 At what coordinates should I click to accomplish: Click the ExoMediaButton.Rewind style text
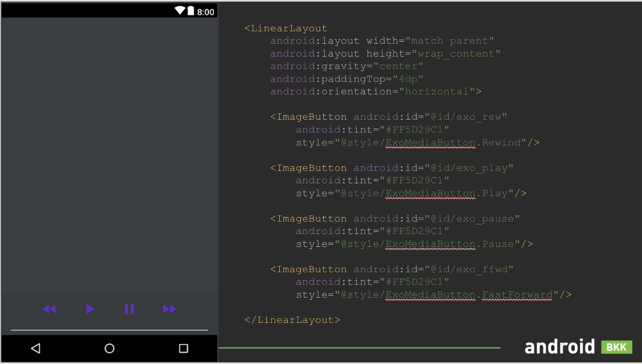453,143
